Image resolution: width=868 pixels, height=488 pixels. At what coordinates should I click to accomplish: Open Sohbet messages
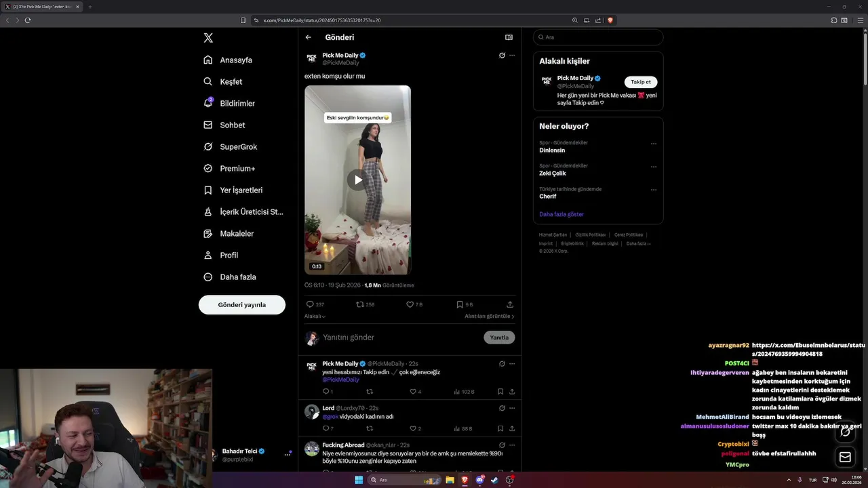click(x=224, y=125)
